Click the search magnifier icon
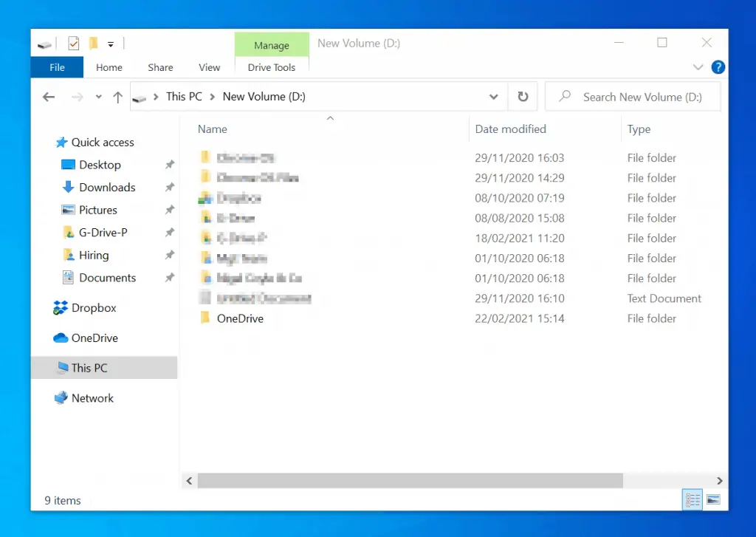756x537 pixels. [565, 96]
